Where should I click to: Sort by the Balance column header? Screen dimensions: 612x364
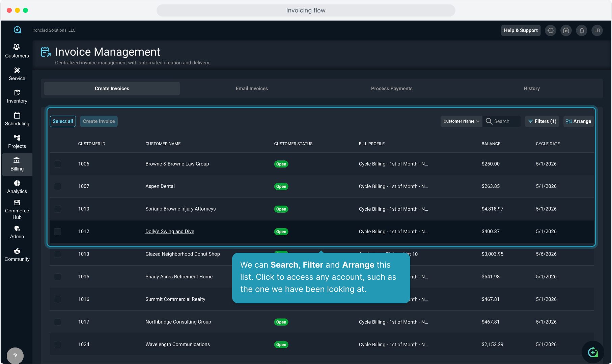(x=491, y=144)
